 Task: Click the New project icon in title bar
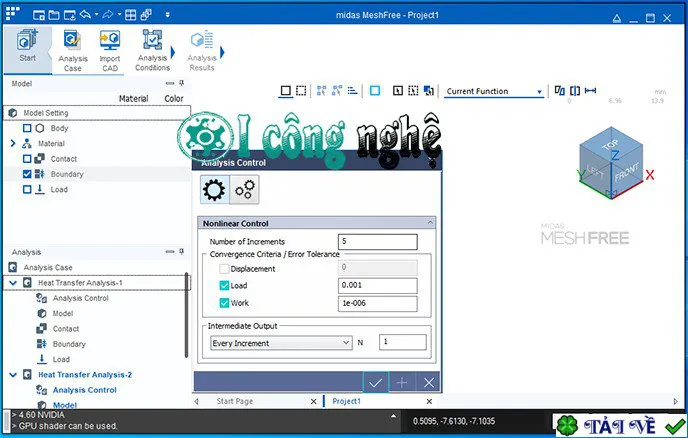point(39,15)
